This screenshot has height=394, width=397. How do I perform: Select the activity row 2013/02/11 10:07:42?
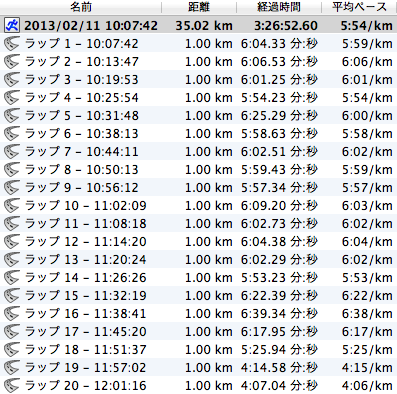[198, 25]
